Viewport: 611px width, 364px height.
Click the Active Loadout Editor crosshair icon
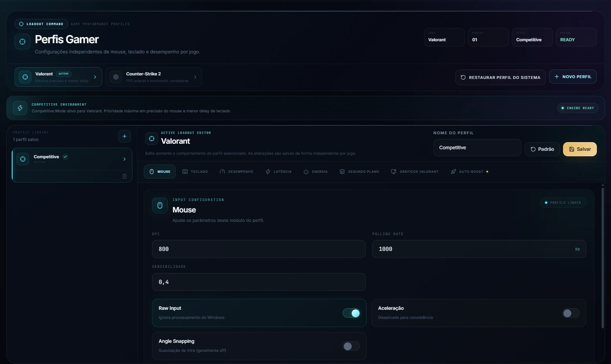point(152,139)
